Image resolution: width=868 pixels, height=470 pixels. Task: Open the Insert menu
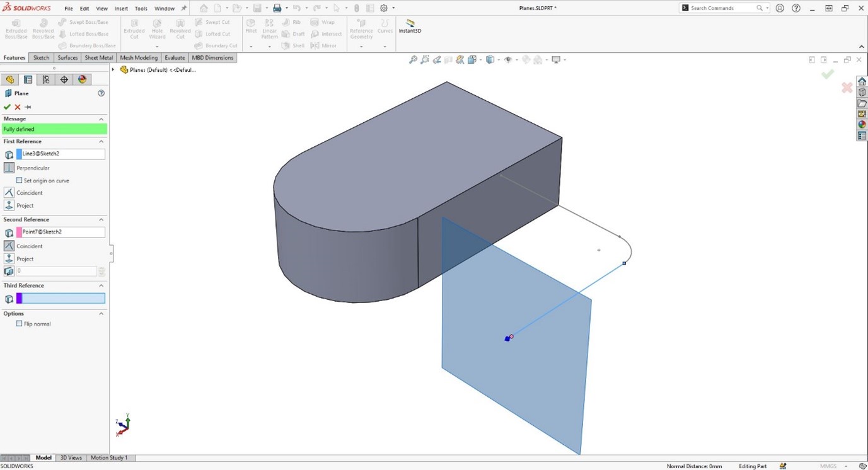(120, 8)
